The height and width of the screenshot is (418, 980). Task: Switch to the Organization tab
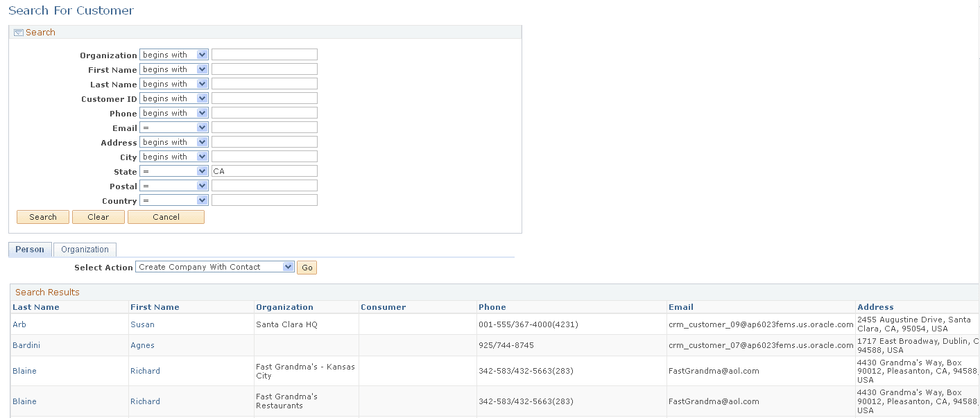[85, 249]
